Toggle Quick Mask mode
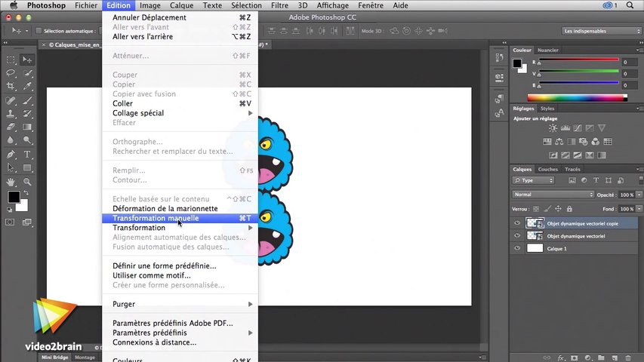 click(x=10, y=222)
